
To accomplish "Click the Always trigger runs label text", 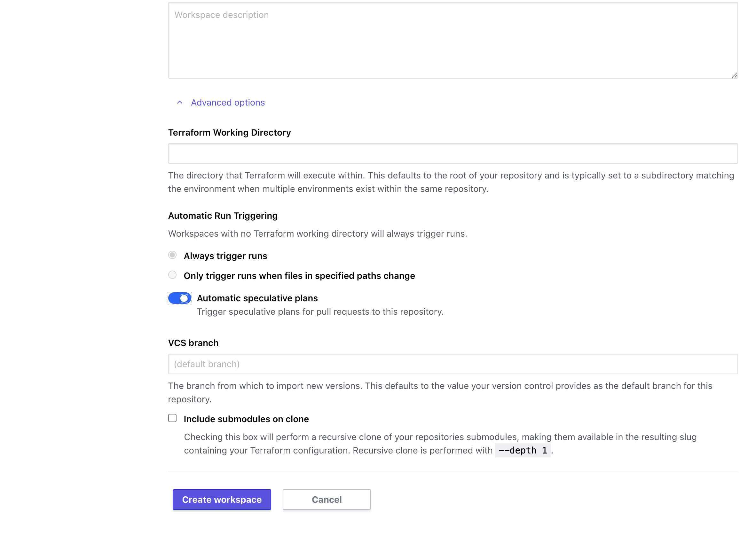I will (x=225, y=256).
